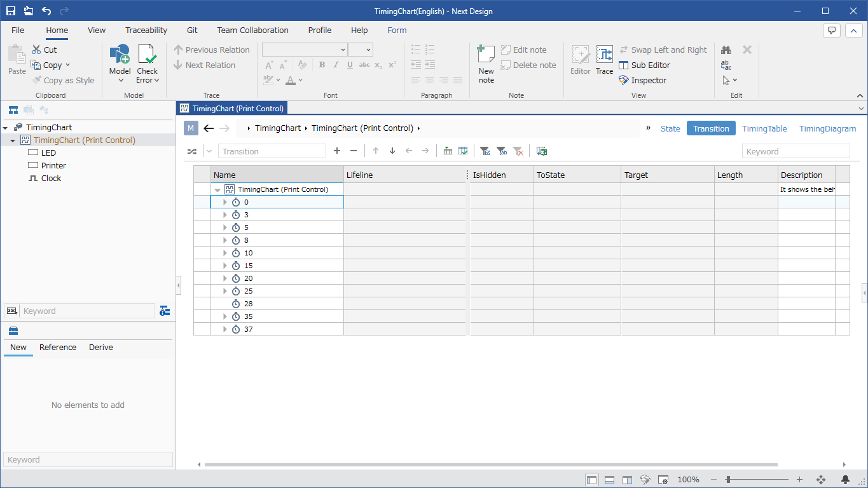
Task: Open the Copy dropdown arrow
Action: [68, 65]
